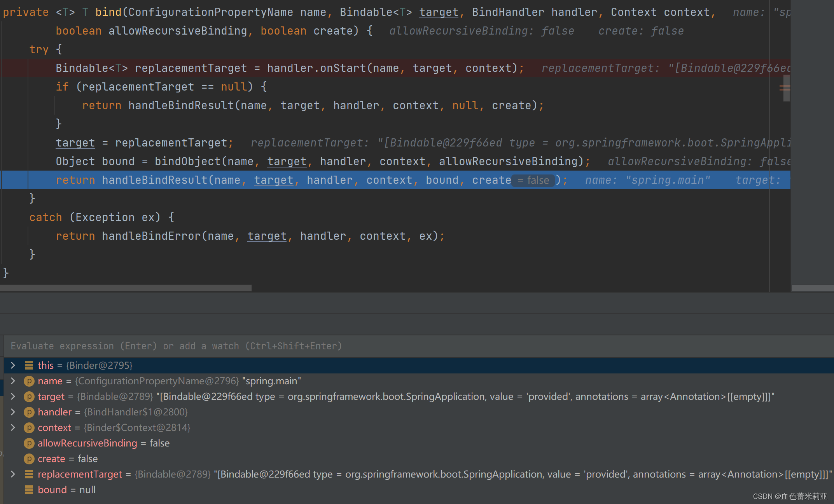
Task: Click 'target = replacementTarget;' assignment line
Action: tap(144, 143)
